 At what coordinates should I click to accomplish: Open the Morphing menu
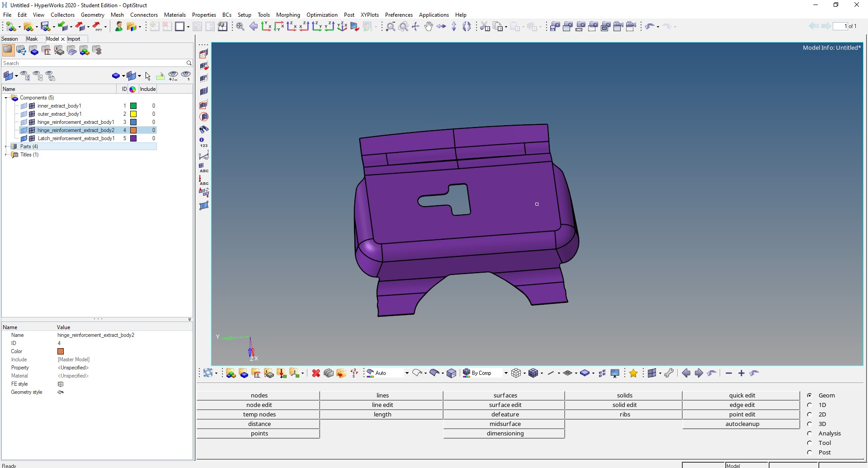click(288, 15)
